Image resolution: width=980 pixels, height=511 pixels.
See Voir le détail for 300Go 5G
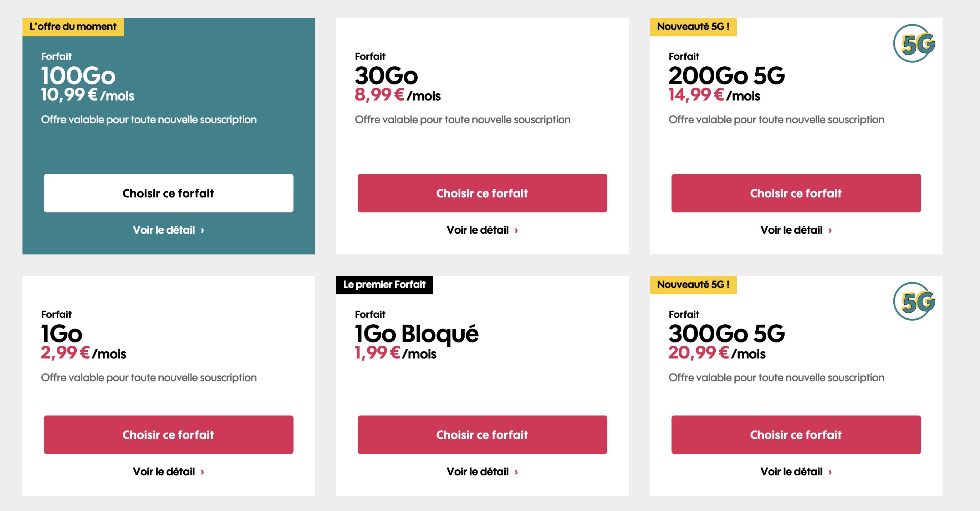[796, 471]
